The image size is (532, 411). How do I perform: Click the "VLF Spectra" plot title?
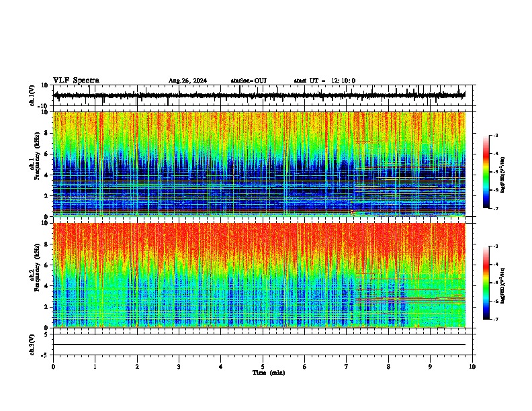[76, 81]
